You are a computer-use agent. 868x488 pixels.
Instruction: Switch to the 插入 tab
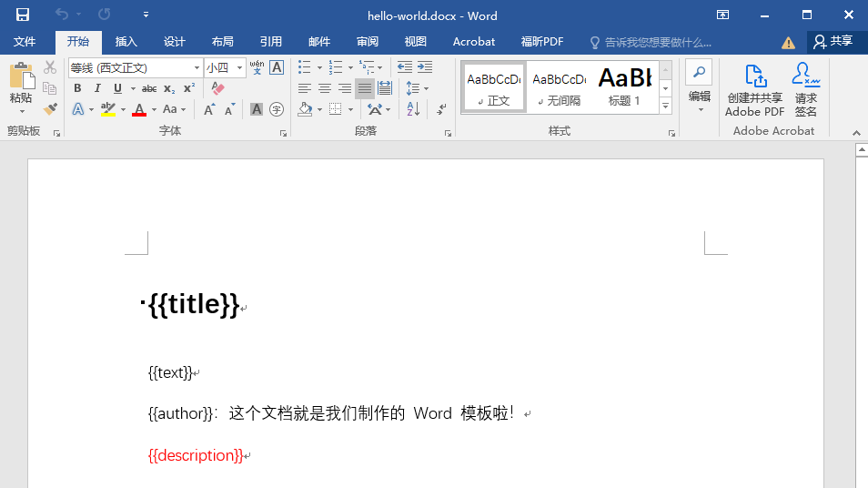(126, 42)
